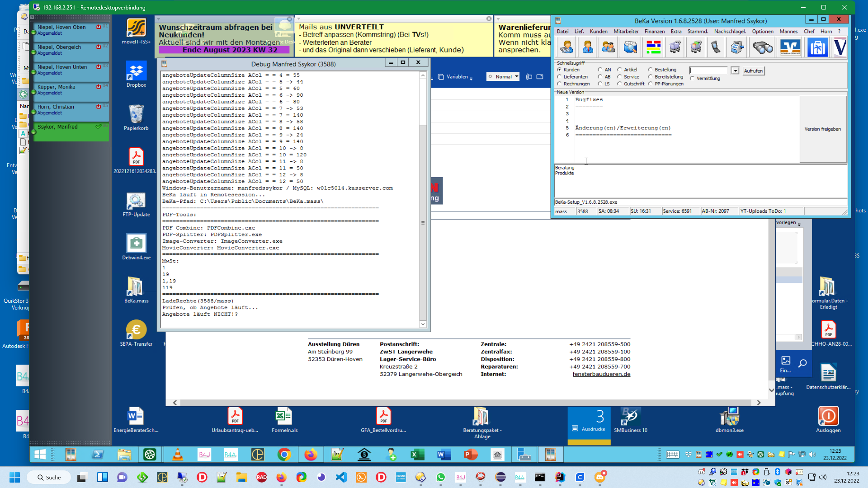Select the Lieferanten radio button
The image size is (868, 488).
point(560,77)
